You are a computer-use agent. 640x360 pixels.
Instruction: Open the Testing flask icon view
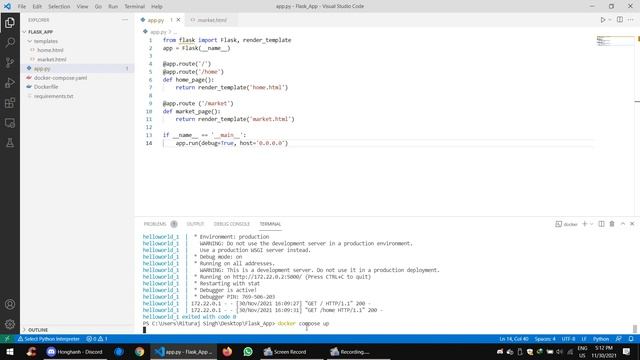10,142
